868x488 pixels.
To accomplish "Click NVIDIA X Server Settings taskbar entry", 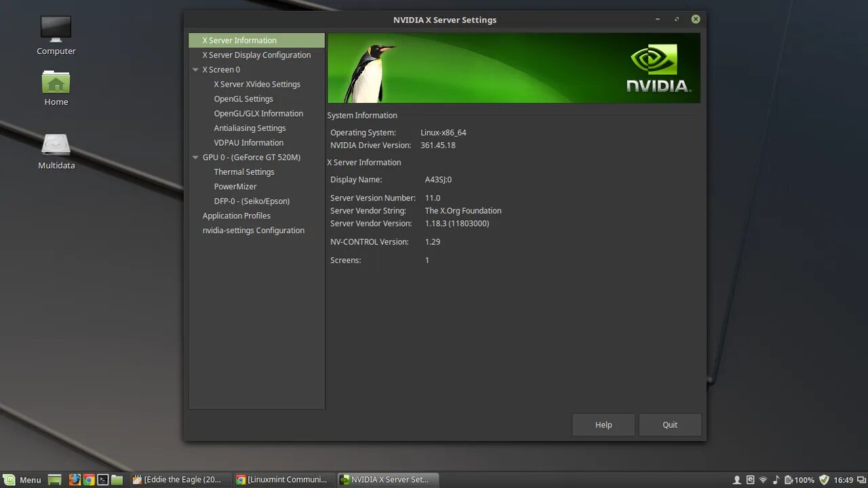I will 388,480.
